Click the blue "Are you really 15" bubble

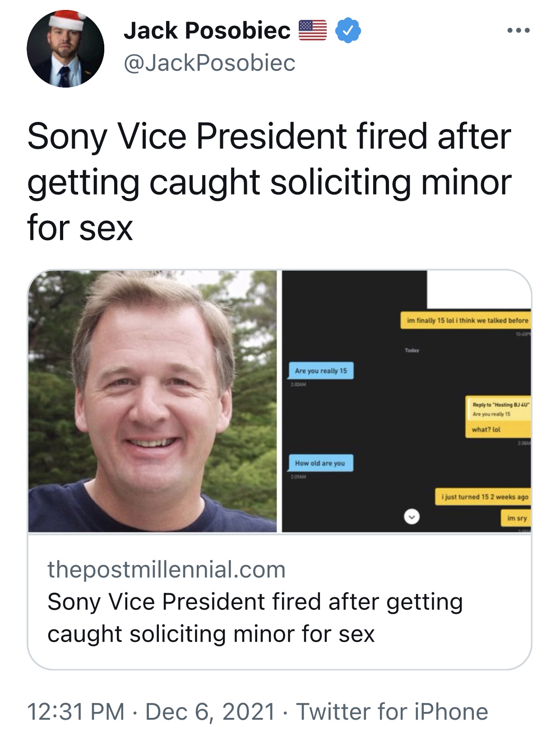tap(321, 371)
